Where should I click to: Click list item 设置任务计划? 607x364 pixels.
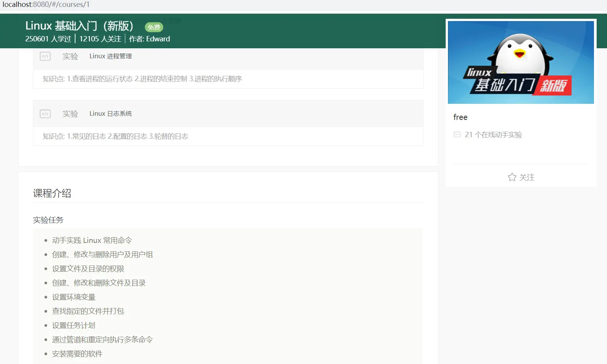(x=74, y=325)
